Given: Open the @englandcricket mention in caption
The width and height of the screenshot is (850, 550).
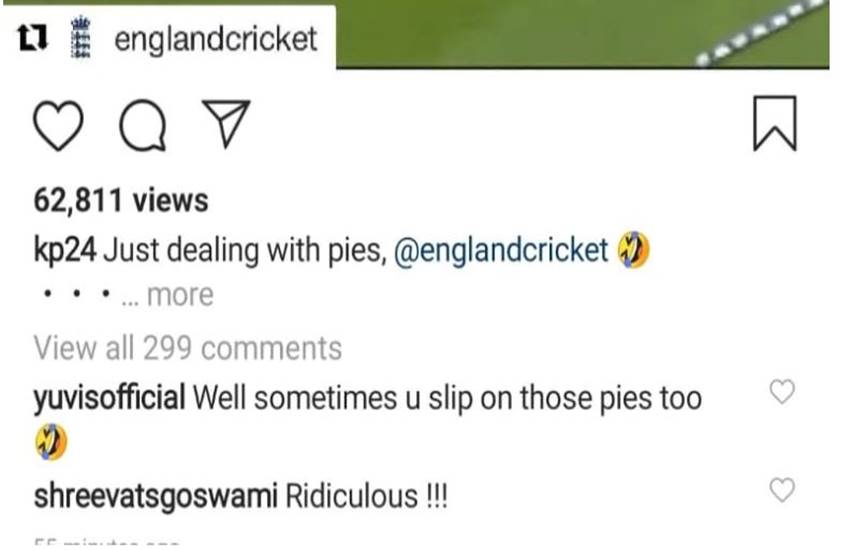Looking at the screenshot, I should tap(501, 250).
